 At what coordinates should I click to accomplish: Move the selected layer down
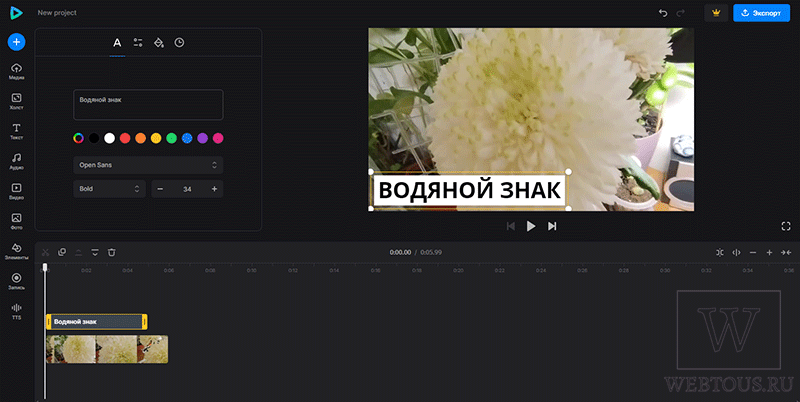95,252
